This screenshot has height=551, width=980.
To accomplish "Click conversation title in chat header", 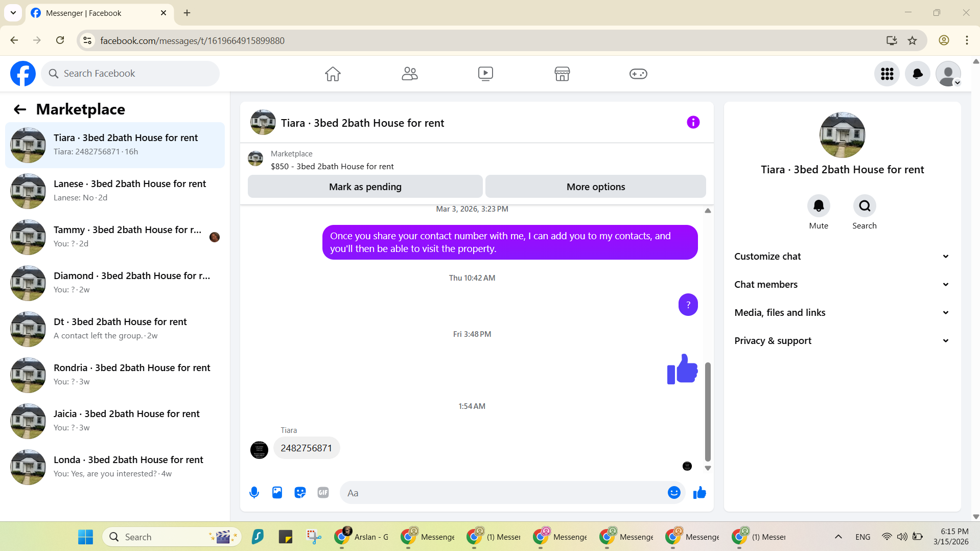I will [362, 123].
